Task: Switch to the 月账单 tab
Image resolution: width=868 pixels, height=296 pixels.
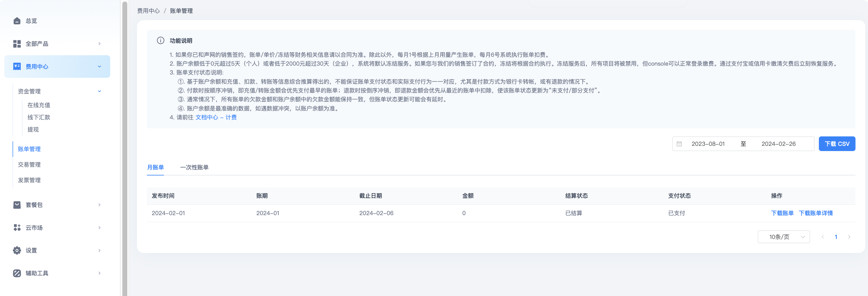Action: (155, 167)
